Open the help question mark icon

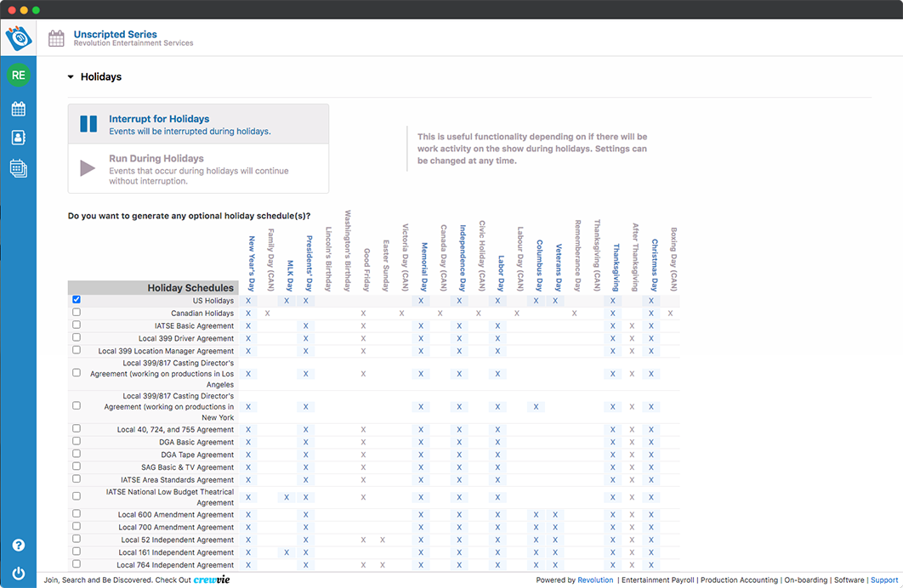[19, 545]
